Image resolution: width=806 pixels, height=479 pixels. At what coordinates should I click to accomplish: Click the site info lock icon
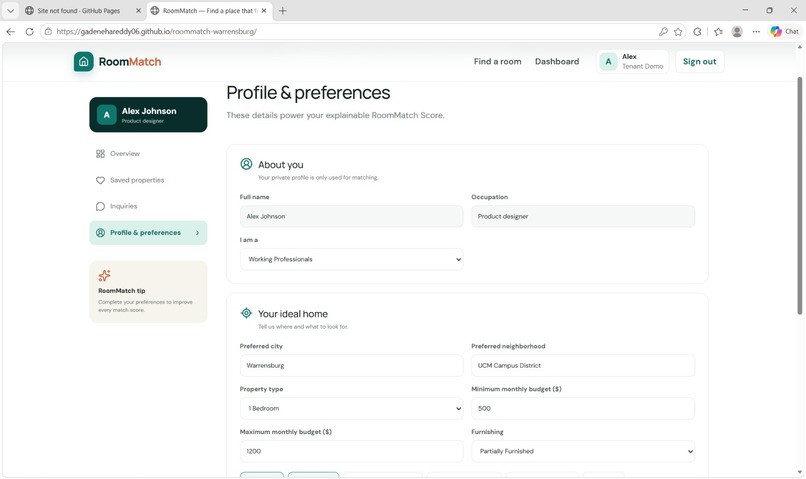click(48, 31)
